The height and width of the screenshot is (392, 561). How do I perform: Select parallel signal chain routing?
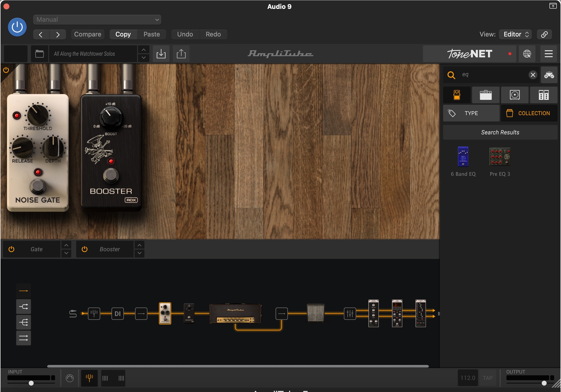(x=23, y=338)
